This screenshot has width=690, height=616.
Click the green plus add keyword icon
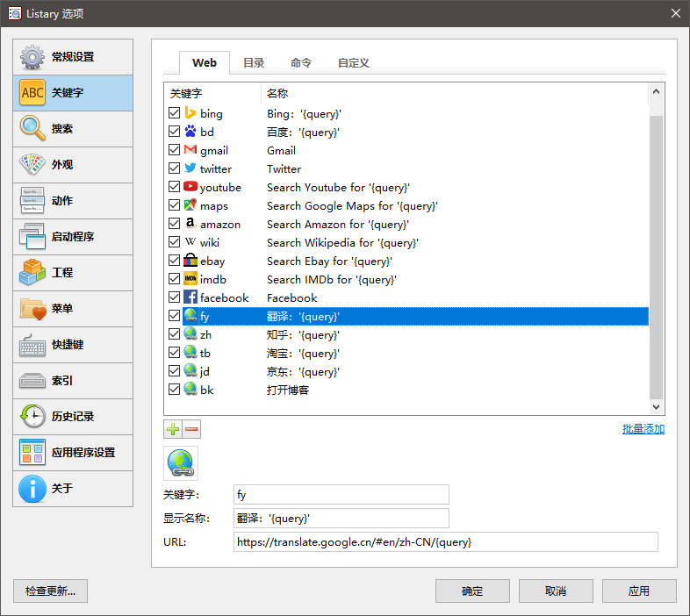click(x=173, y=429)
